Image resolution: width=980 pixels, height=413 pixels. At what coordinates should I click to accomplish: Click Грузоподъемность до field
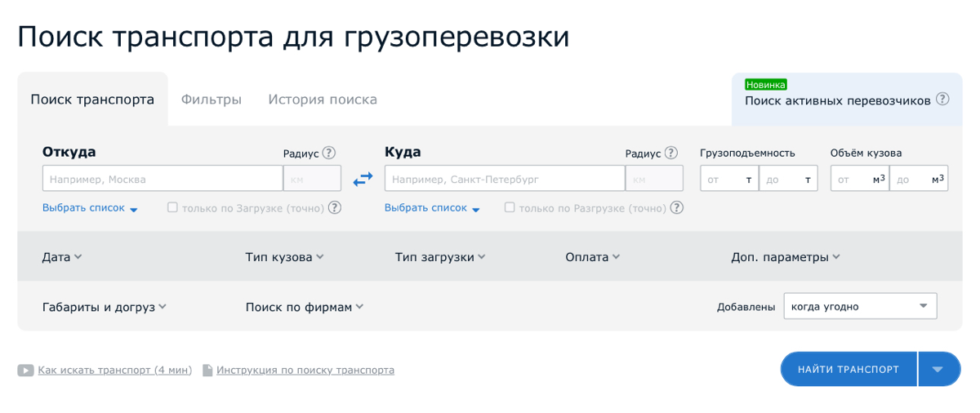[789, 179]
